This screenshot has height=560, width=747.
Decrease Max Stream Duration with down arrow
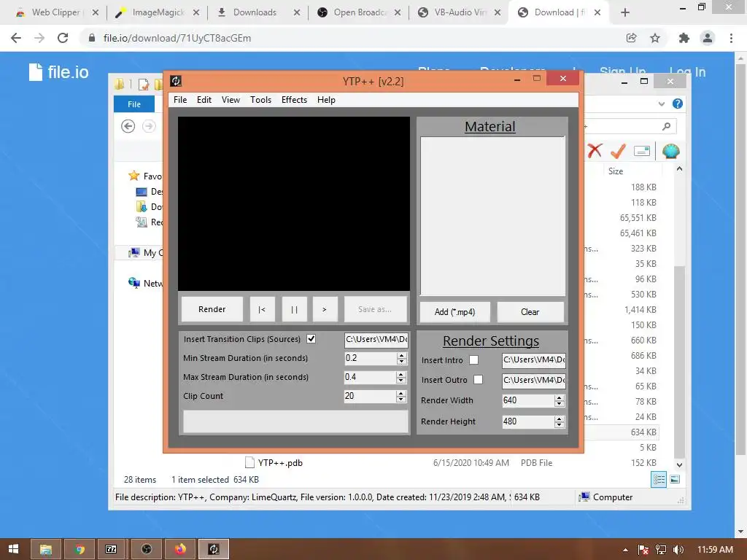coord(401,381)
